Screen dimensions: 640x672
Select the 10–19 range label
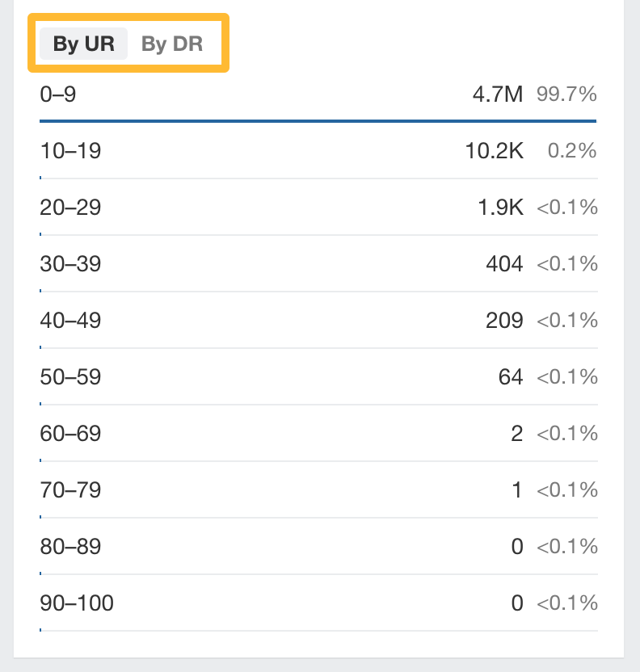[70, 151]
